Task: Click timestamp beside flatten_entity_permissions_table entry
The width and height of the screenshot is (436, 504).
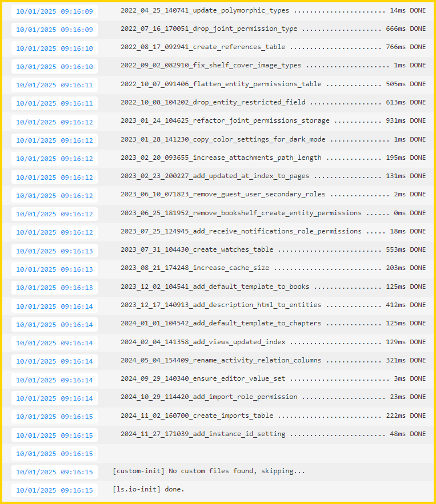Action: click(54, 85)
